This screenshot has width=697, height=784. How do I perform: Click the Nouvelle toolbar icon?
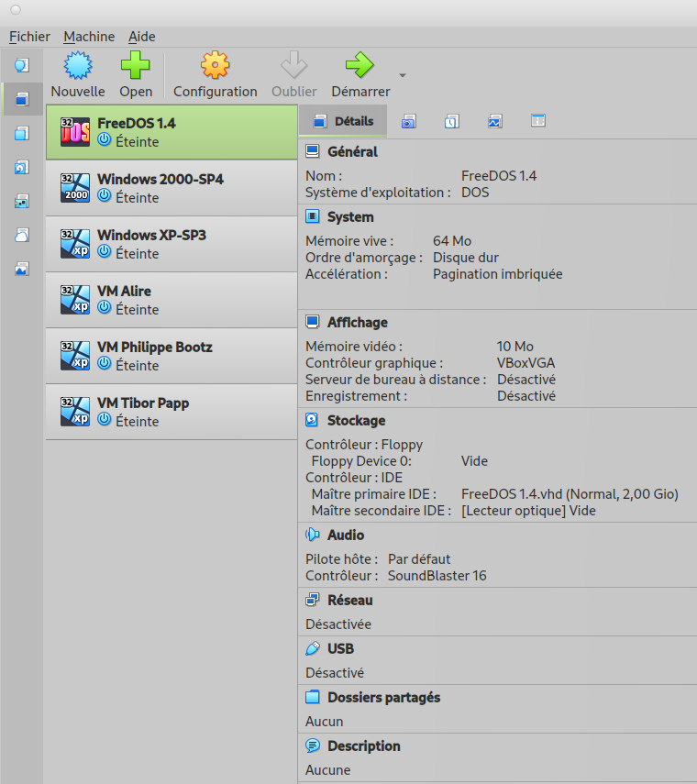(x=77, y=66)
